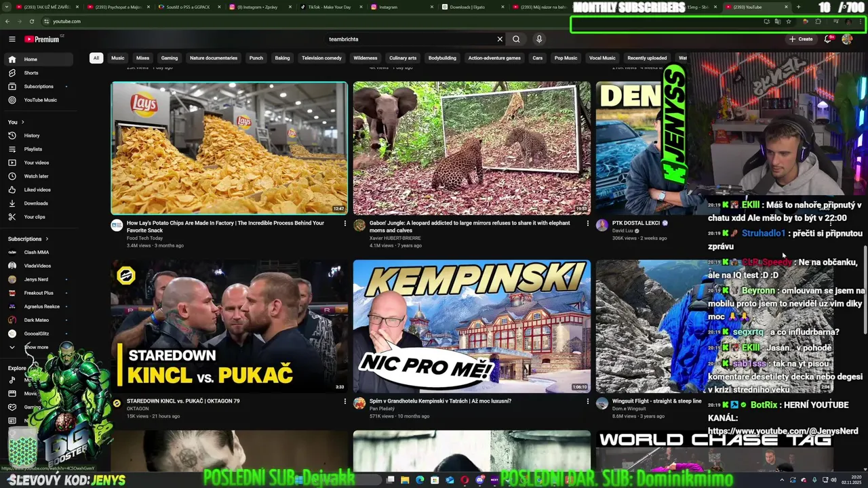Select the Pop Music chip

click(566, 58)
